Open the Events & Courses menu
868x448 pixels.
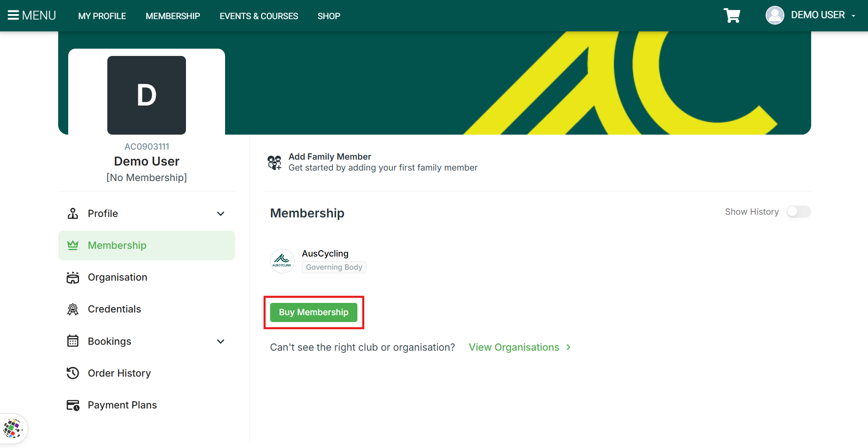(x=259, y=16)
